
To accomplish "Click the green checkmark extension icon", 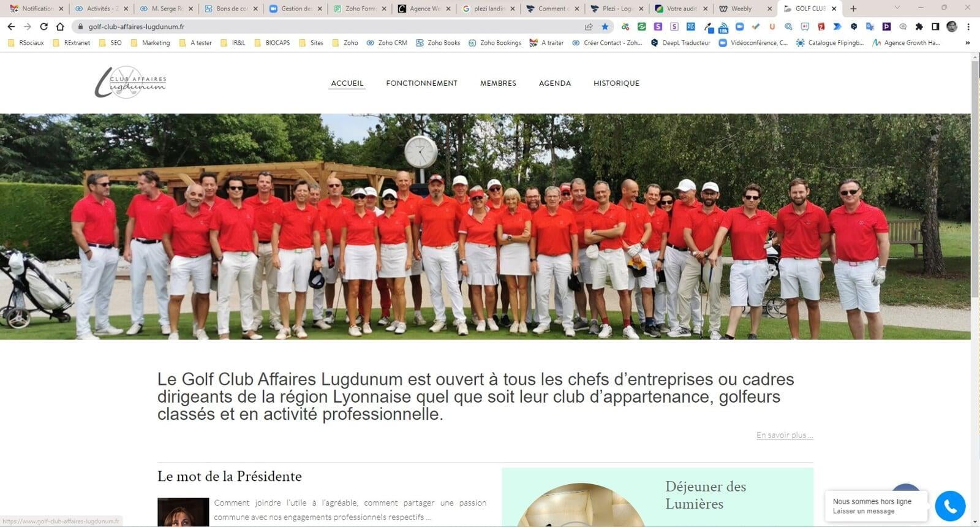I will click(x=756, y=26).
